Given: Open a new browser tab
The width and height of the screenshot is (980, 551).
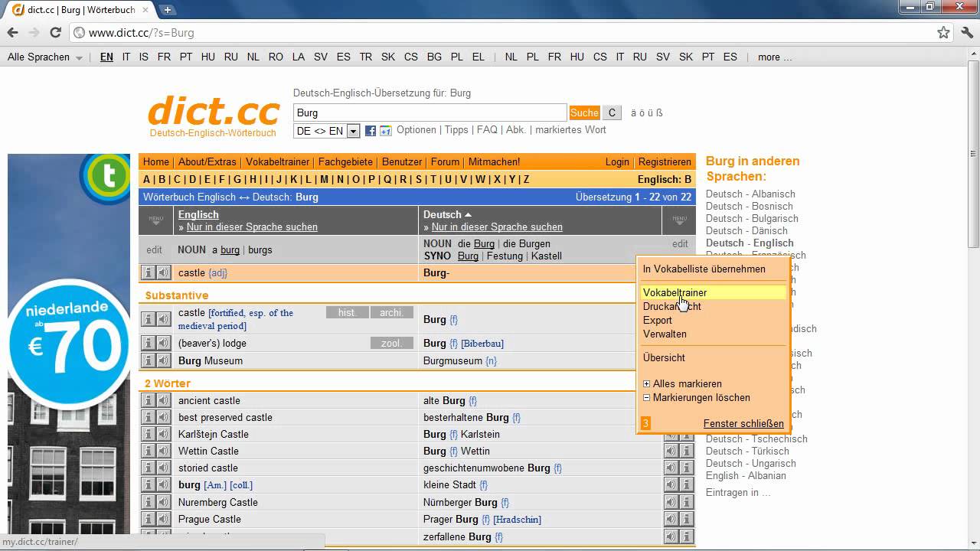Looking at the screenshot, I should 168,10.
